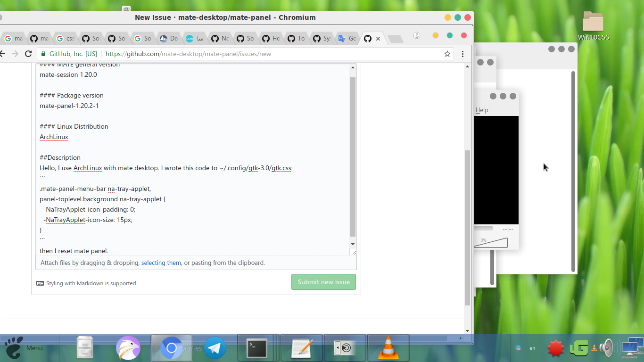View site security info for GitHub, Inc.
Screen dimensions: 644x362
click(x=69, y=54)
